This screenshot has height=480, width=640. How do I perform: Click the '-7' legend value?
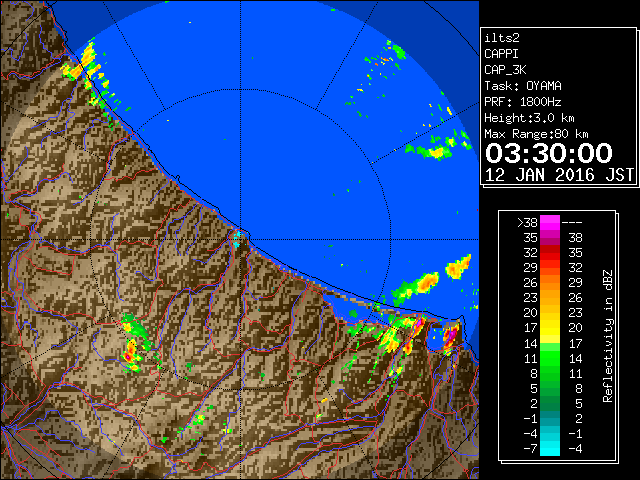pyautogui.click(x=531, y=449)
